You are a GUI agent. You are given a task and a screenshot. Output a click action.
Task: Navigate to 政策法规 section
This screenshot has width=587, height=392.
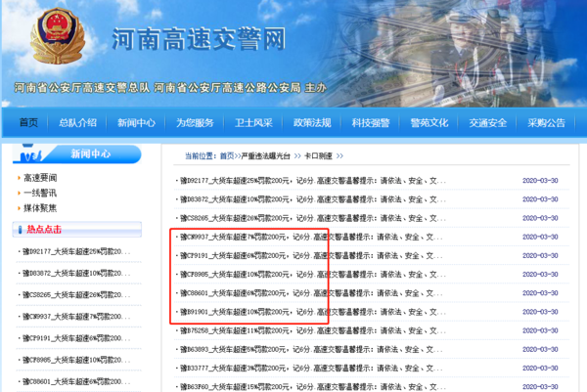(312, 123)
